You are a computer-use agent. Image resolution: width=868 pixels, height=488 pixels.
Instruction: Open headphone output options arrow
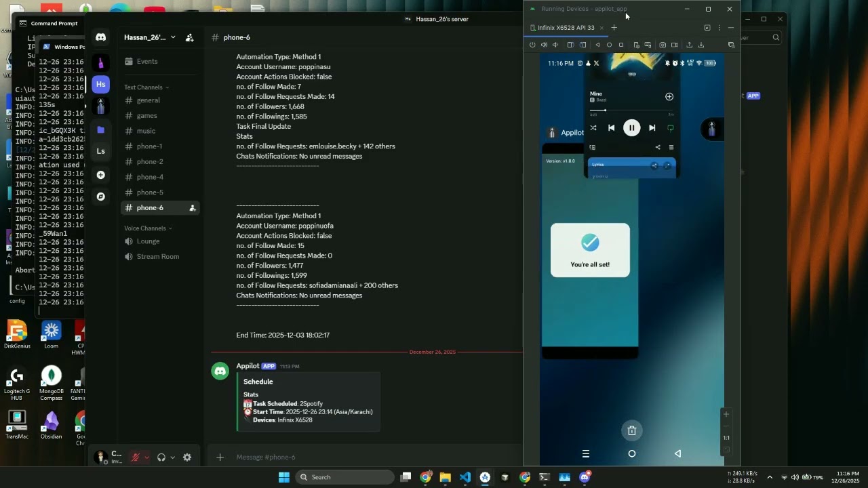[172, 457]
